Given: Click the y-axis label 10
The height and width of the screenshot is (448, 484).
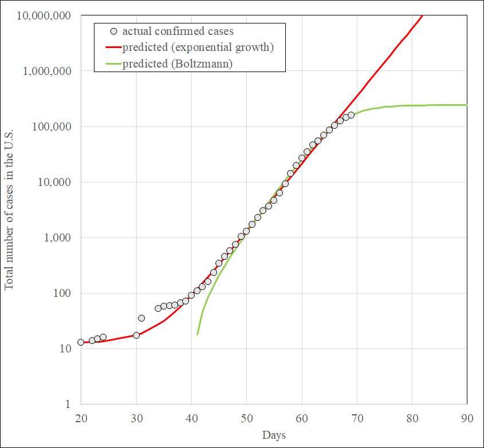Looking at the screenshot, I should click(65, 348).
